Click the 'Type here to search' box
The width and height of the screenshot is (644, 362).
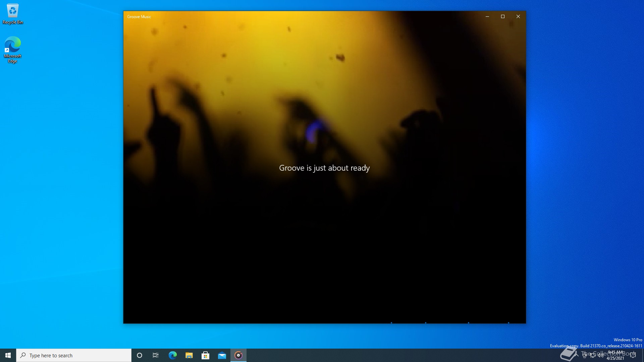[74, 355]
